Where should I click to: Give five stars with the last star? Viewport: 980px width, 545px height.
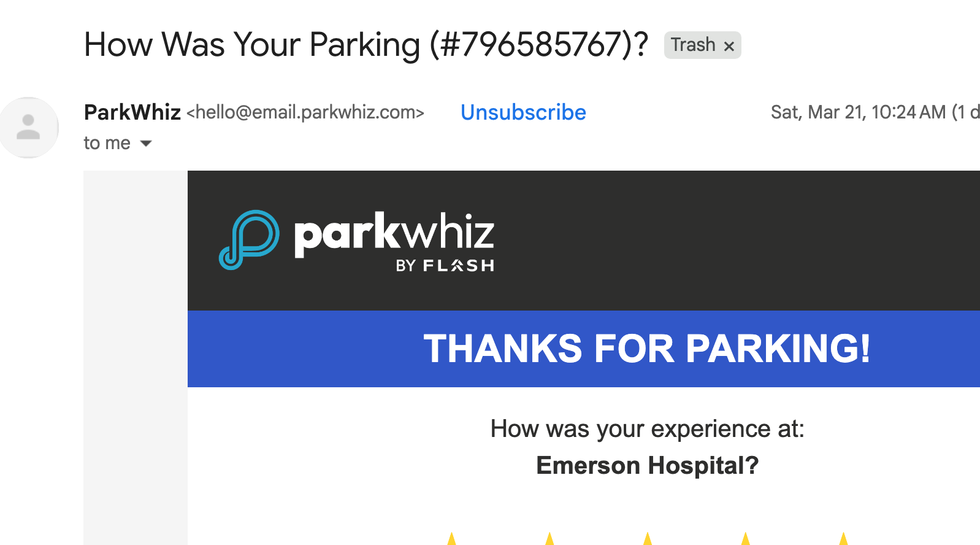coord(844,539)
